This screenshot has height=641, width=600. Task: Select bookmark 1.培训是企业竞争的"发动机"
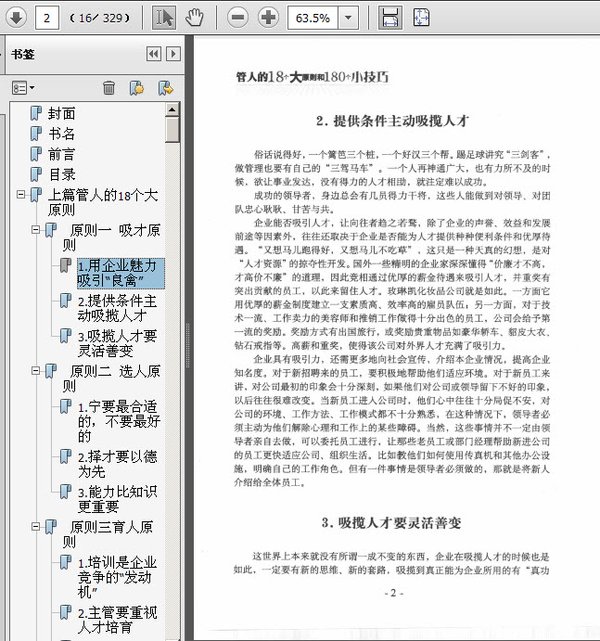[117, 577]
